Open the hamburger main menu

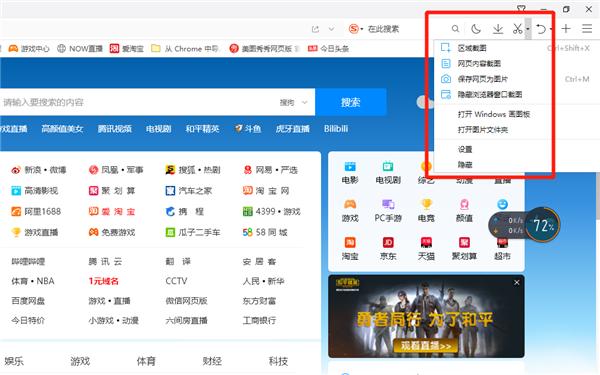tap(587, 29)
